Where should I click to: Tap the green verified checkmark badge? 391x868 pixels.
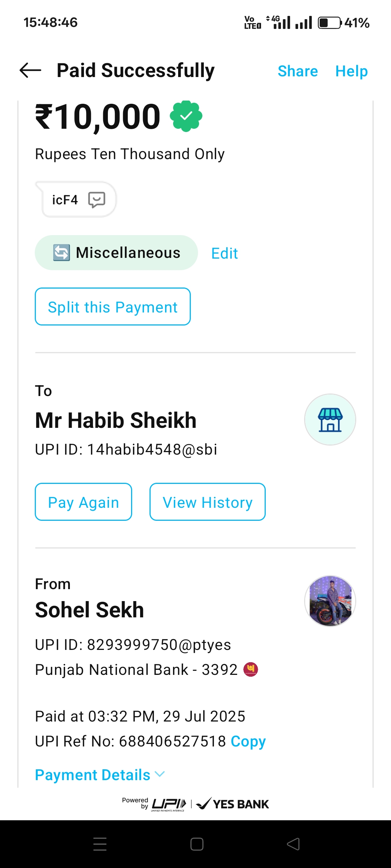186,116
